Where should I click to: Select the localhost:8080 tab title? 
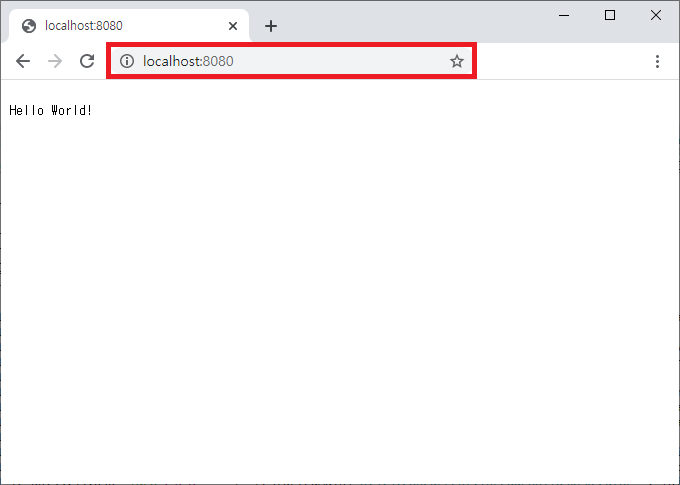84,26
